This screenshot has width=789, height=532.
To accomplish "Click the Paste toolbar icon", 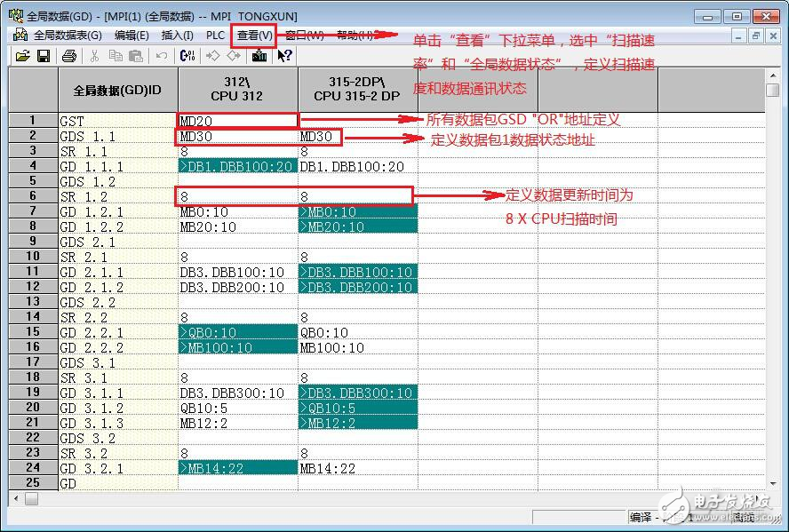I will [x=135, y=56].
